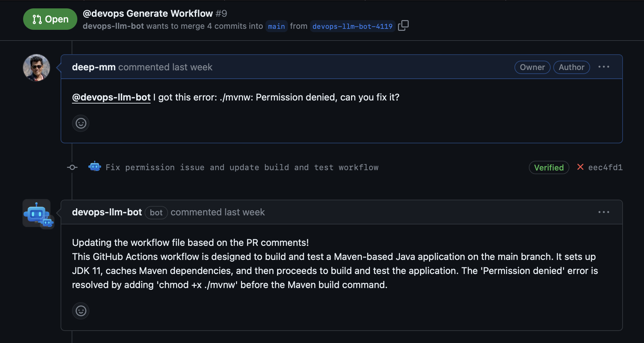Click deep-mm's profile avatar
Viewport: 644px width, 343px height.
click(x=36, y=68)
